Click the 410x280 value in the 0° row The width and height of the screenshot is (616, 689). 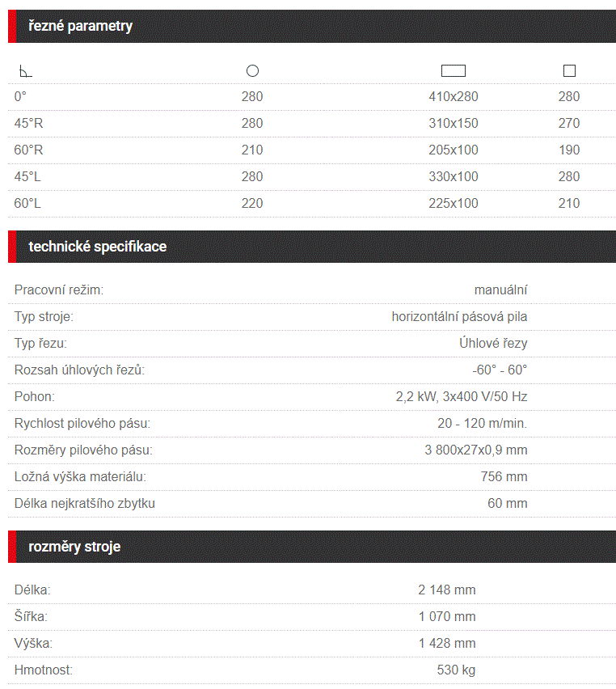pos(453,97)
